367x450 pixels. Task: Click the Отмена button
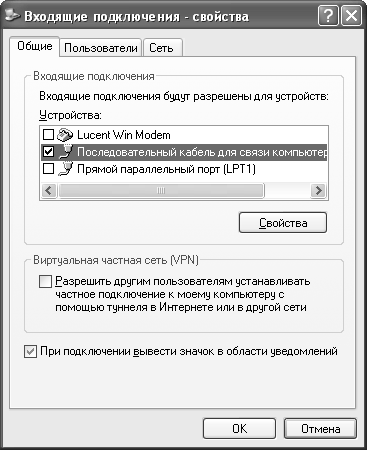[x=320, y=429]
